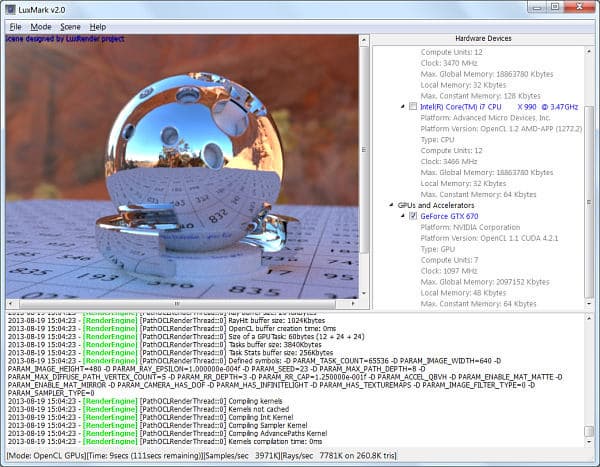Click 'Compiling Sampler Kernel' log line
This screenshot has height=467, width=600.
(157, 425)
